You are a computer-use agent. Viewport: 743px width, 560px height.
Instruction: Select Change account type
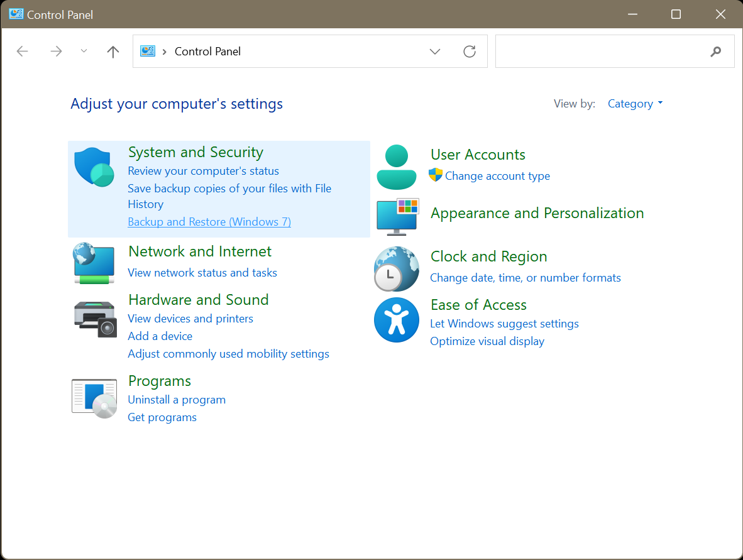[x=498, y=176]
